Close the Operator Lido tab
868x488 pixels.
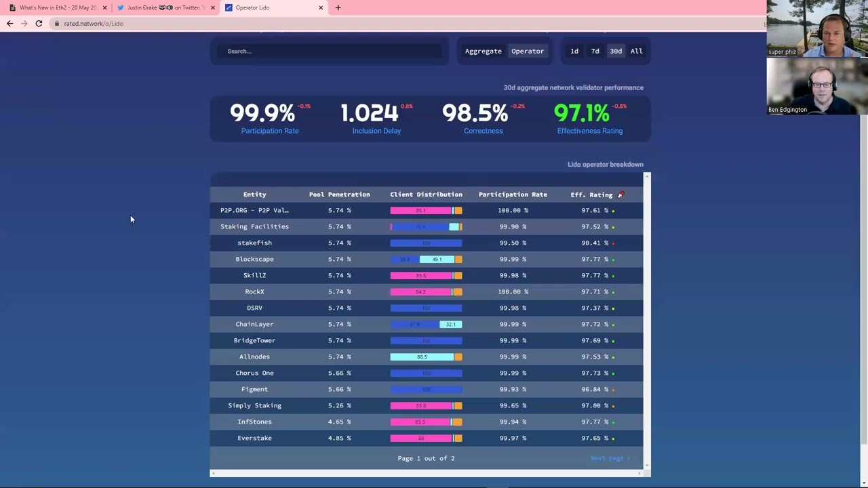[x=321, y=7]
